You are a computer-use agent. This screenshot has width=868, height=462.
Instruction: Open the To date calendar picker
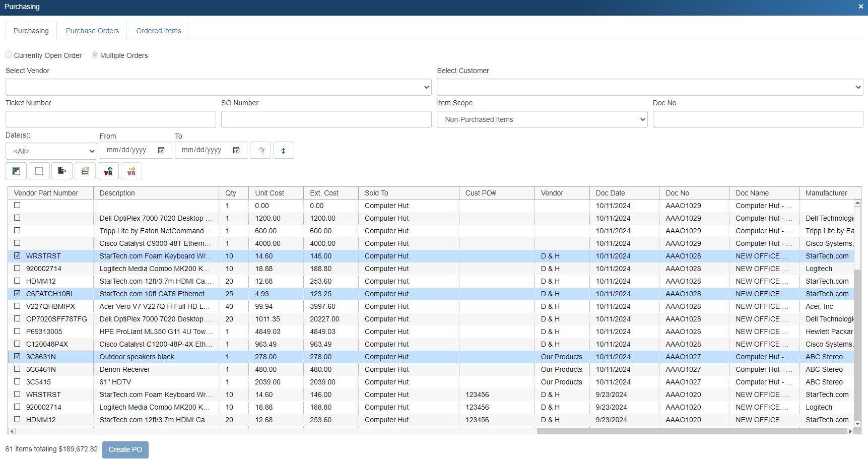pyautogui.click(x=236, y=150)
